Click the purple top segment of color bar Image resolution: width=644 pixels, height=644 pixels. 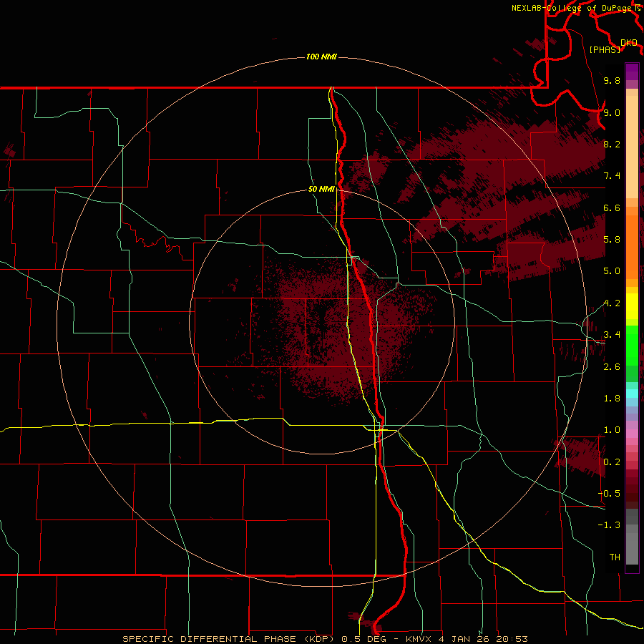(632, 72)
